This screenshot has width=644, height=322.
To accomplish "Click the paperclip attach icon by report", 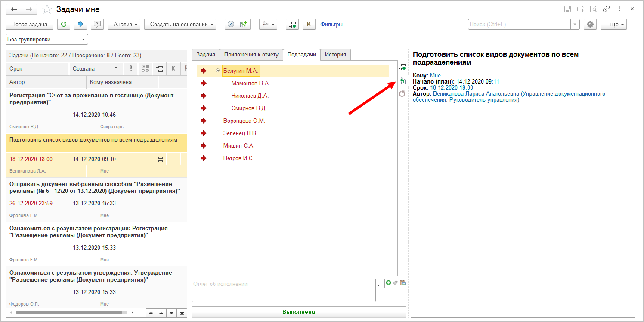I will (x=396, y=283).
